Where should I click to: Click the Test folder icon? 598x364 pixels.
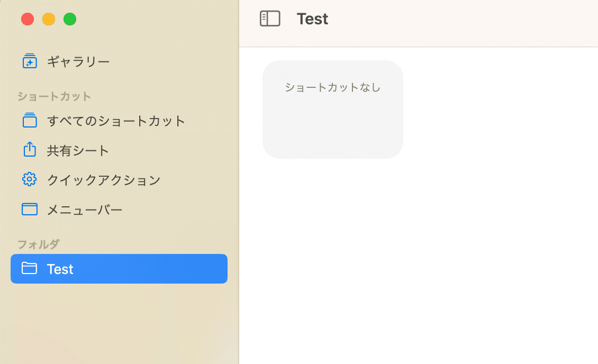(x=29, y=268)
